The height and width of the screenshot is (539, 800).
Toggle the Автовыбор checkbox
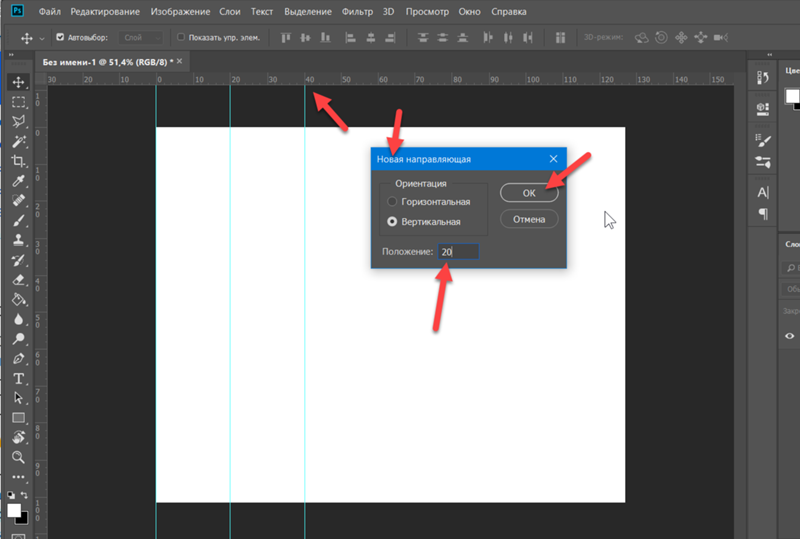61,37
